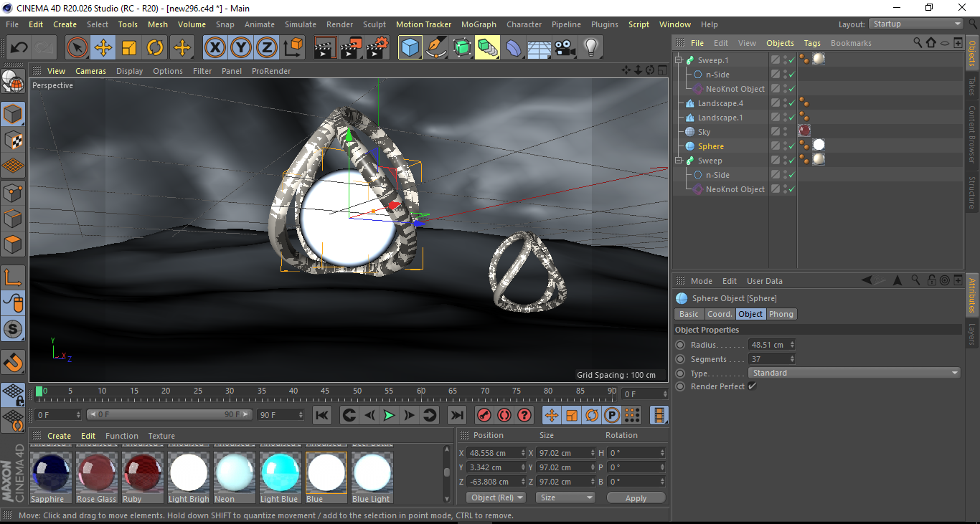Select Model mode icon

[x=13, y=113]
